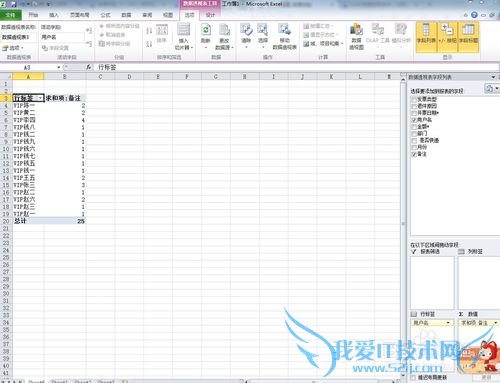The image size is (500, 383).
Task: Click the 求和项:备注 header cell
Action: coord(65,98)
